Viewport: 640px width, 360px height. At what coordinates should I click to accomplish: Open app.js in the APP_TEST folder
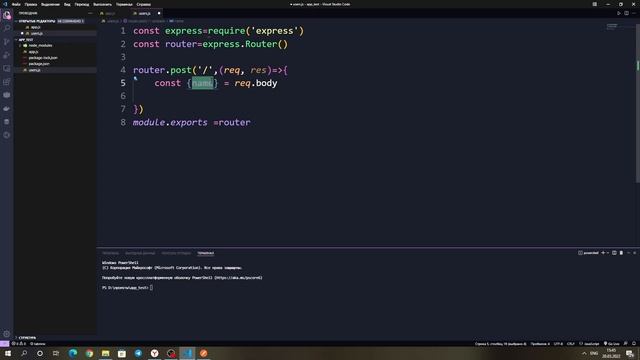click(x=33, y=52)
